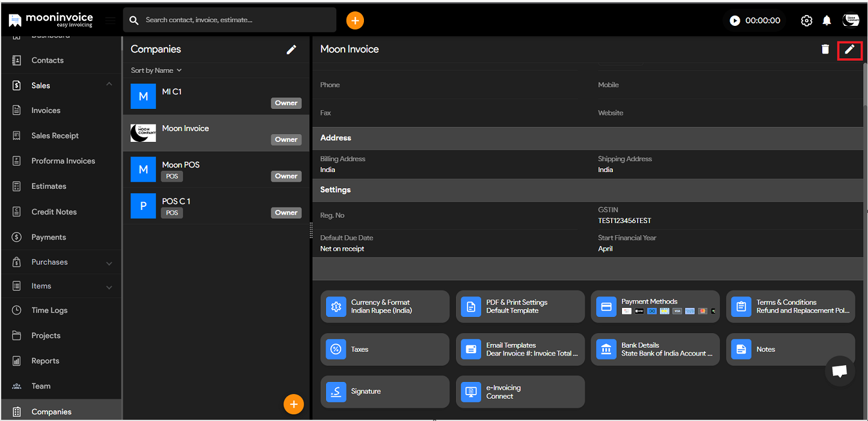Open Payment Methods card

(655, 307)
